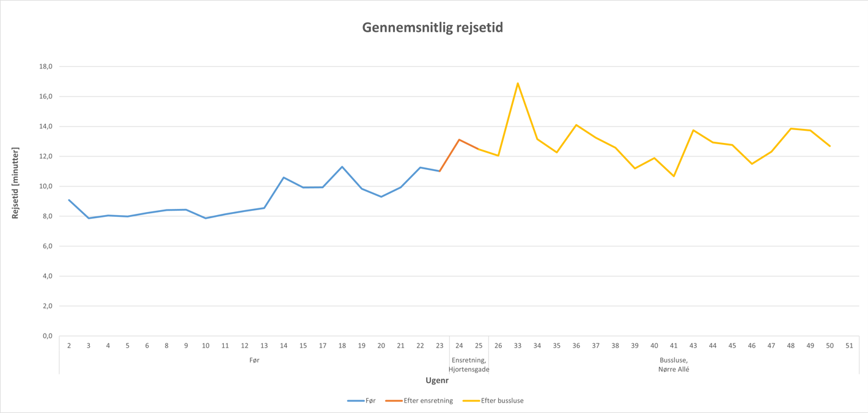This screenshot has height=413, width=868.
Task: Select the yellow "Efter bussluse" legend marker
Action: click(x=471, y=401)
